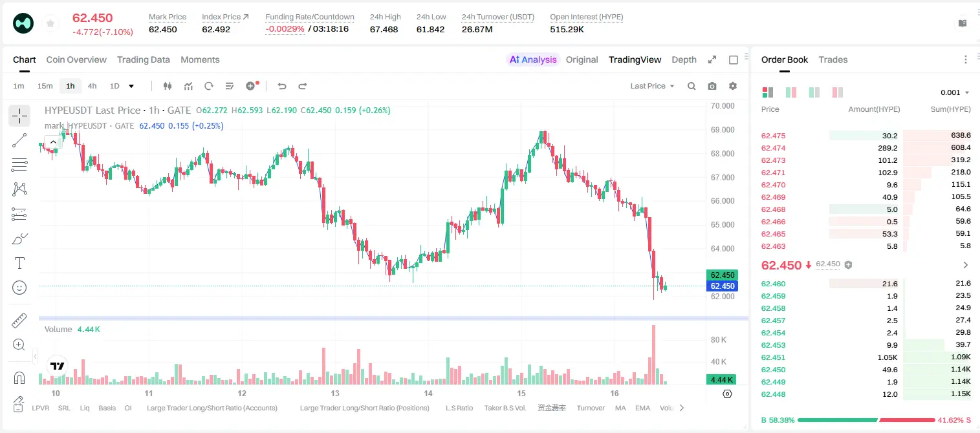Toggle the favorite star for HYPE
Viewport: 980px width, 433px height.
(50, 23)
